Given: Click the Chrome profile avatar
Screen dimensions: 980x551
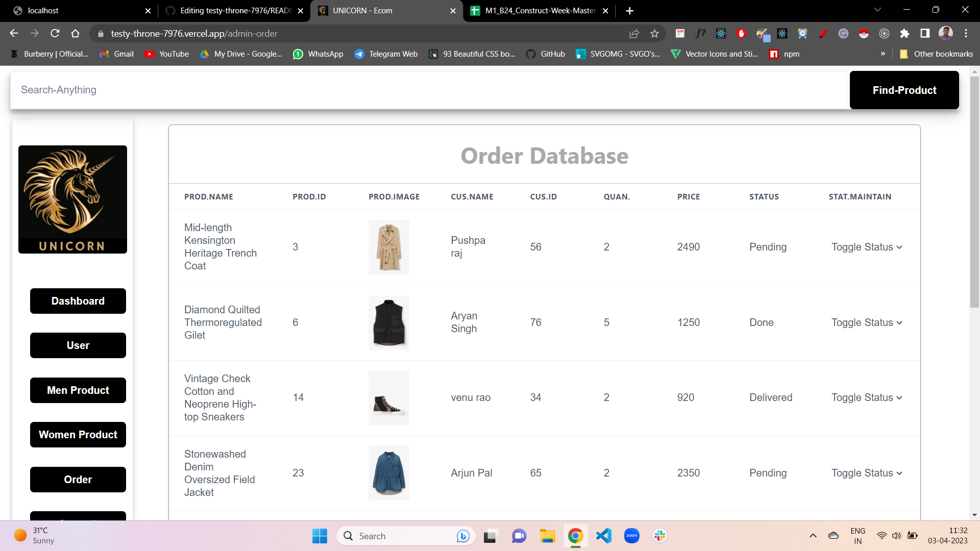Looking at the screenshot, I should tap(946, 33).
